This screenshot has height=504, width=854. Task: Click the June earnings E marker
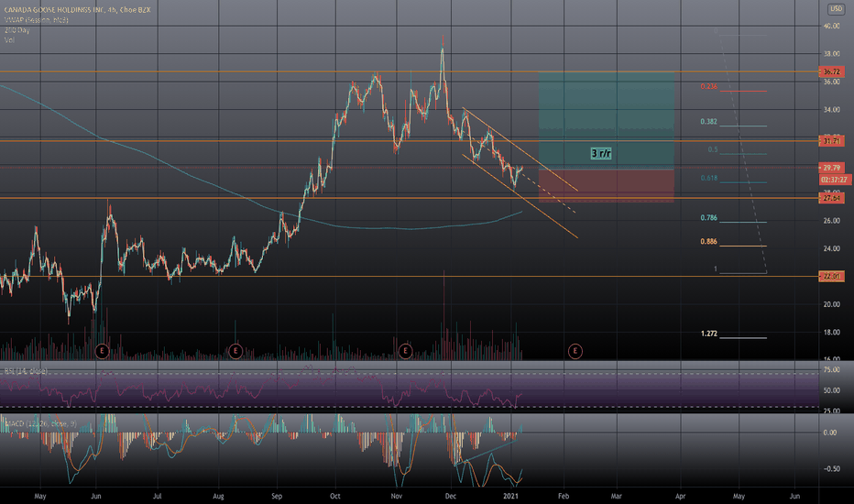point(103,351)
